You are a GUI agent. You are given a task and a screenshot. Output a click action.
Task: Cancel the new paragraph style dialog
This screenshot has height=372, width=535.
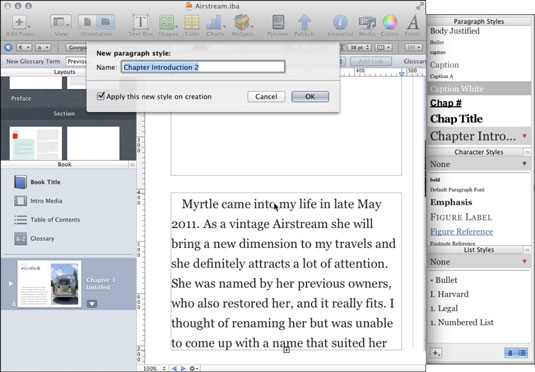(266, 97)
